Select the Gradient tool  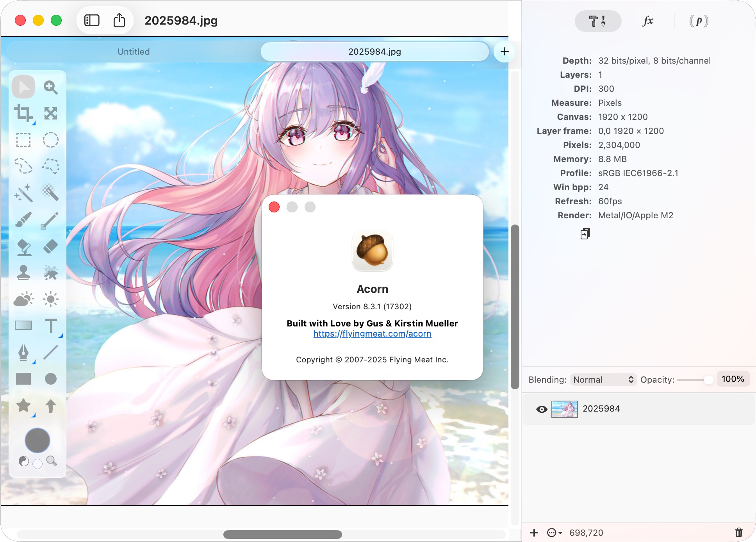(x=23, y=326)
